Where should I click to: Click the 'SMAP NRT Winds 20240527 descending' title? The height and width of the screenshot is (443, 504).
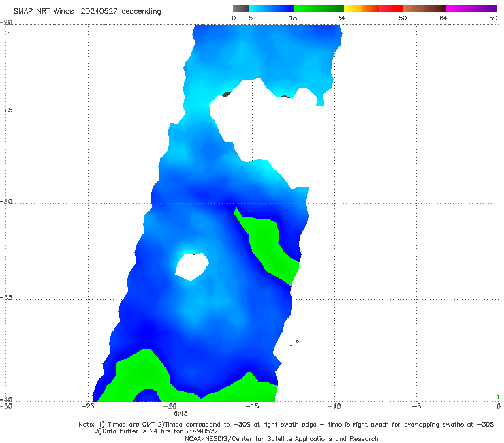click(87, 11)
